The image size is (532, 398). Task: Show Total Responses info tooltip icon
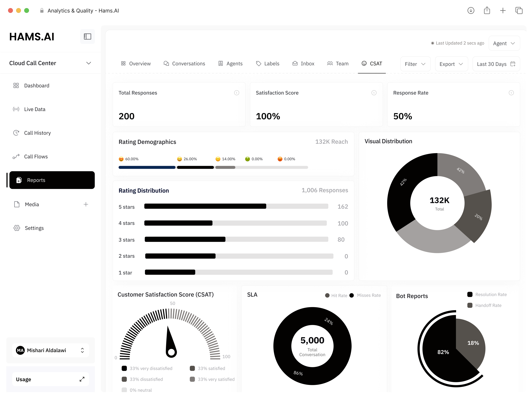(x=237, y=93)
